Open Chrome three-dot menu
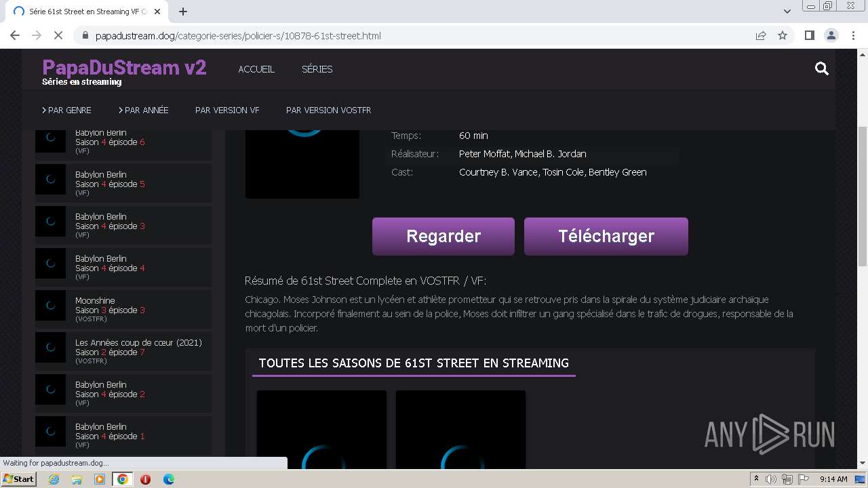The width and height of the screenshot is (868, 488). click(x=853, y=35)
